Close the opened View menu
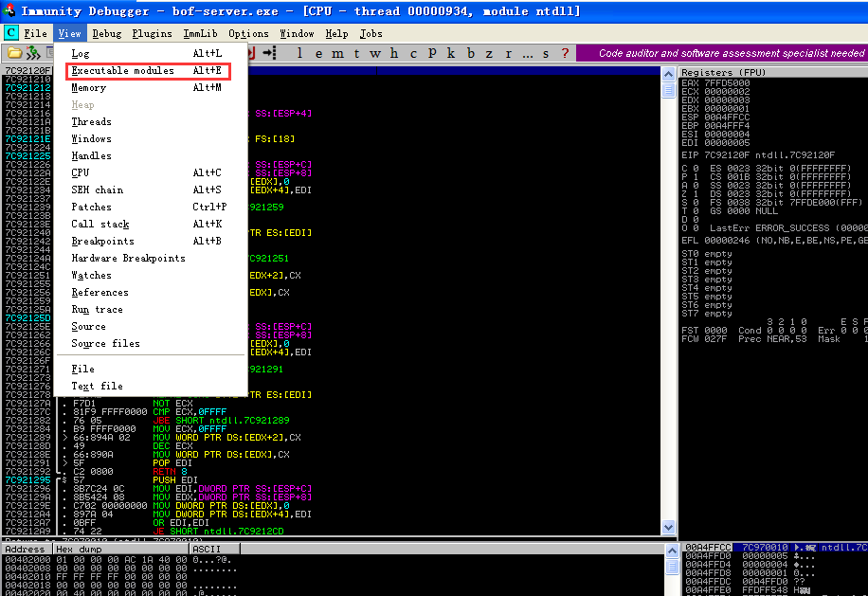 pyautogui.click(x=70, y=34)
